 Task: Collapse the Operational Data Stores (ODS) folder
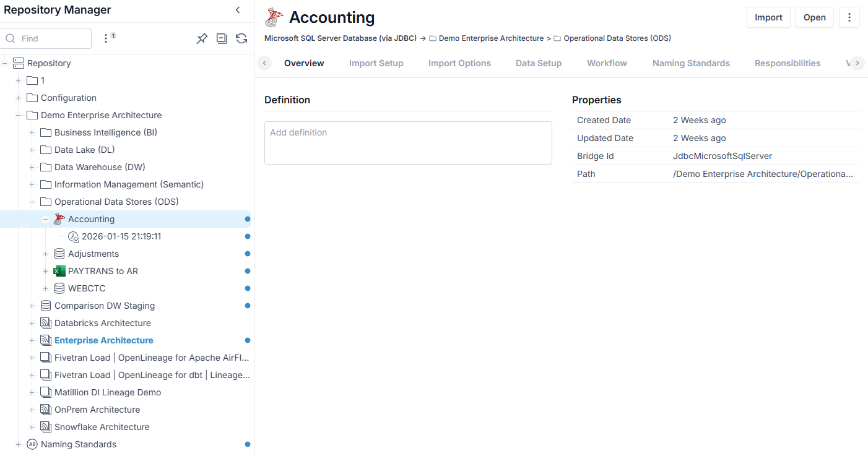pyautogui.click(x=32, y=202)
